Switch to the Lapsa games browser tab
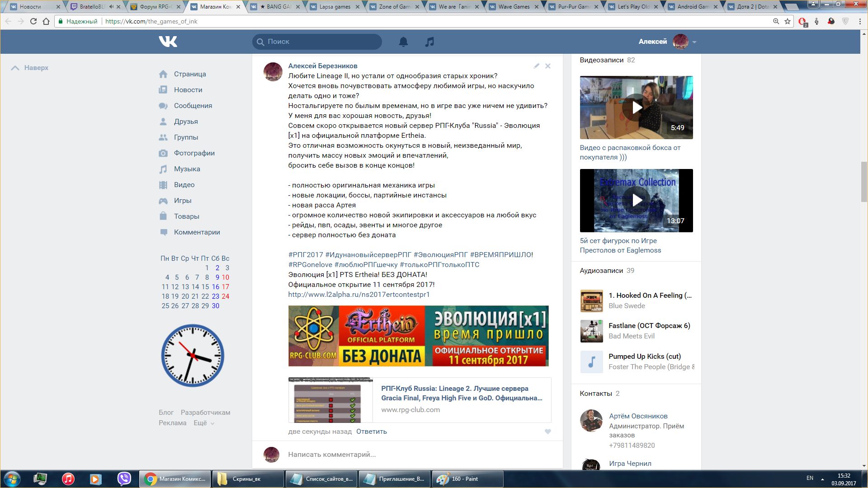 (x=335, y=7)
